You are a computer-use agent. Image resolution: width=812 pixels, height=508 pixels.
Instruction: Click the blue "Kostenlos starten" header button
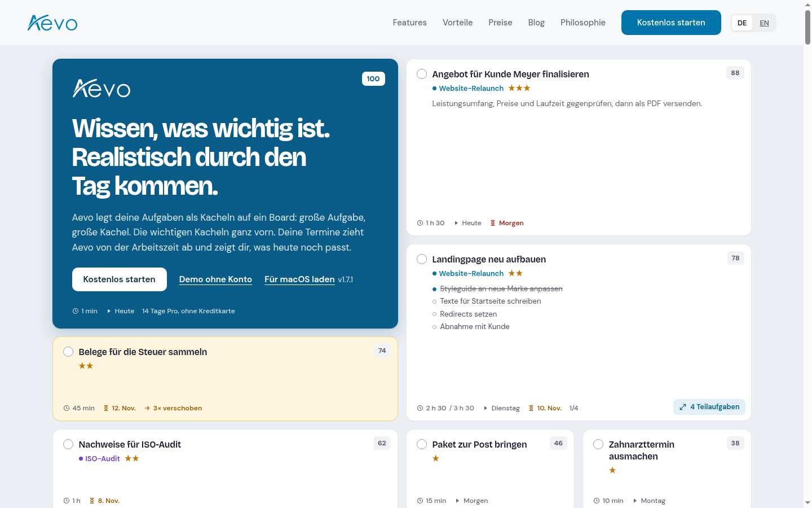coord(671,23)
